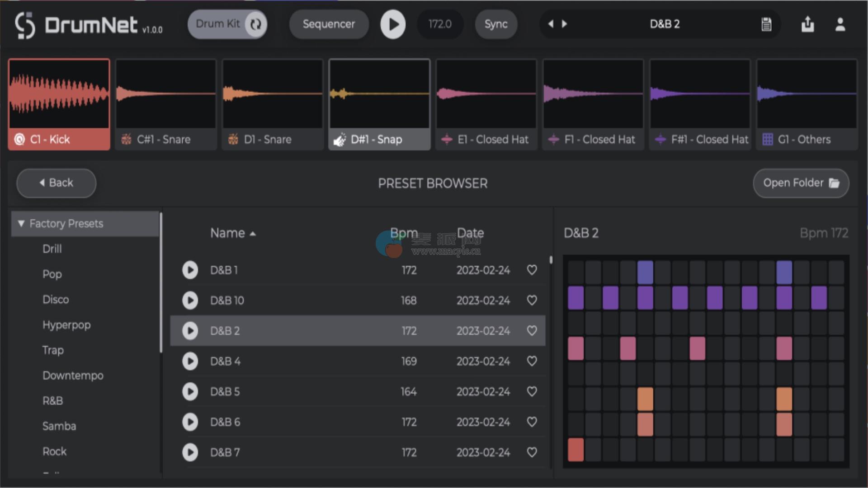Go to previous preset with left arrow

click(x=550, y=24)
